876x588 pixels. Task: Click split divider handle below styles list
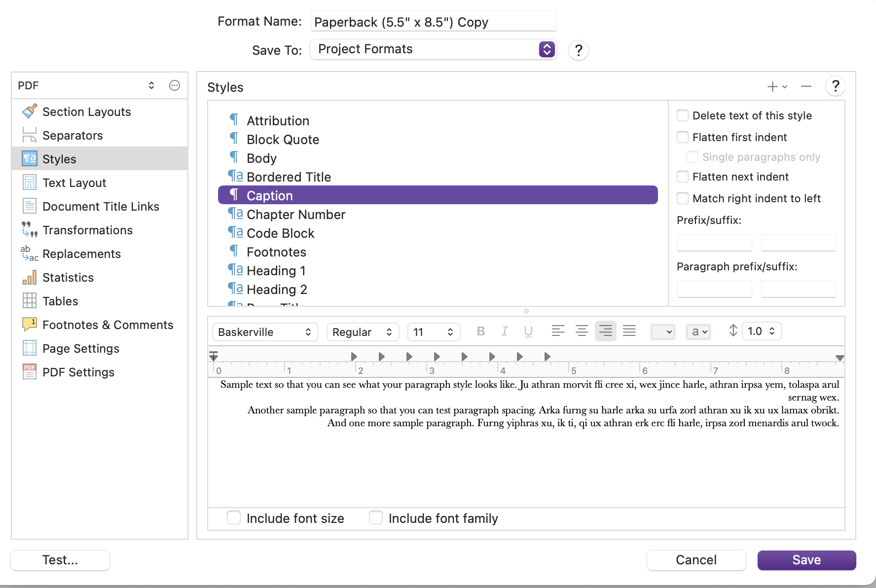pyautogui.click(x=526, y=311)
